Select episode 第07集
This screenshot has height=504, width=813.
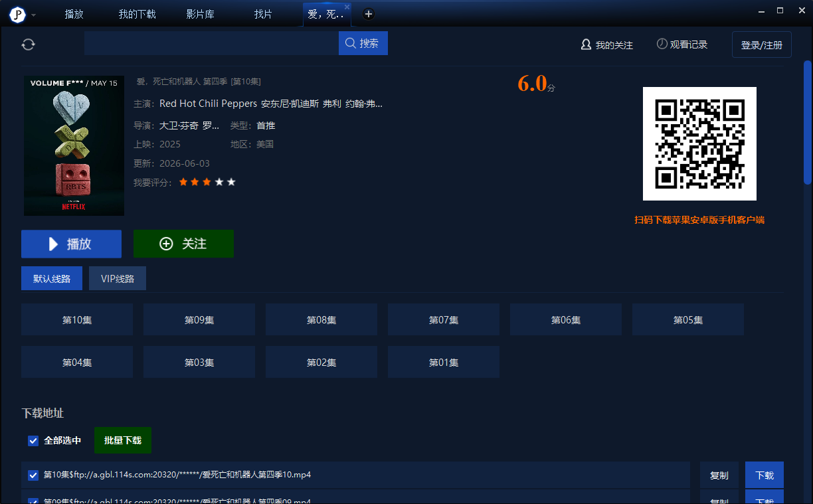tap(444, 320)
